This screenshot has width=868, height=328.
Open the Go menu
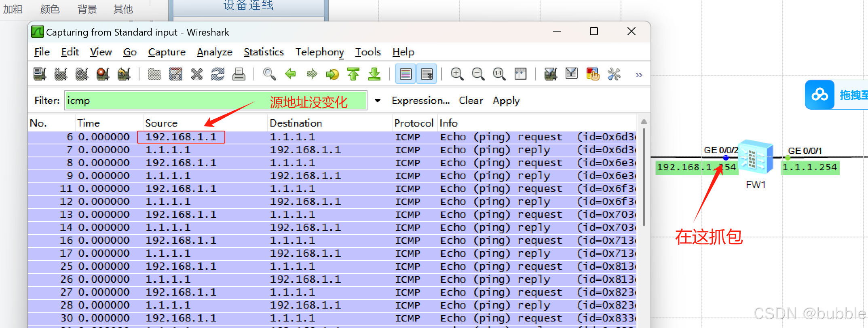point(130,52)
